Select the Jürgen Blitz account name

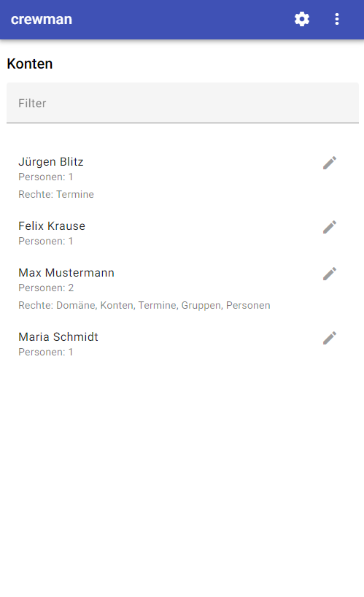point(51,162)
